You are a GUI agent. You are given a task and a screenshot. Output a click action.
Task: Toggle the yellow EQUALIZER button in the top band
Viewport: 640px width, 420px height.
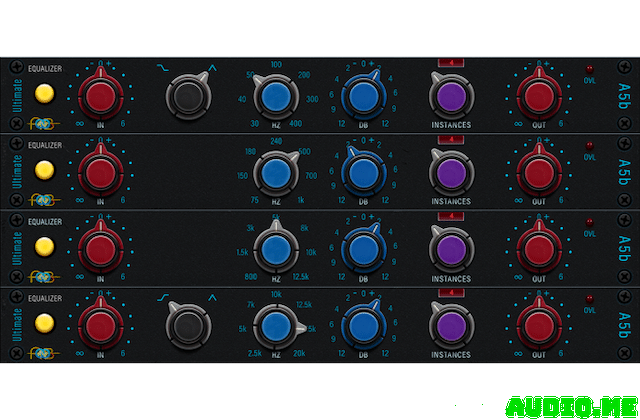coord(43,95)
